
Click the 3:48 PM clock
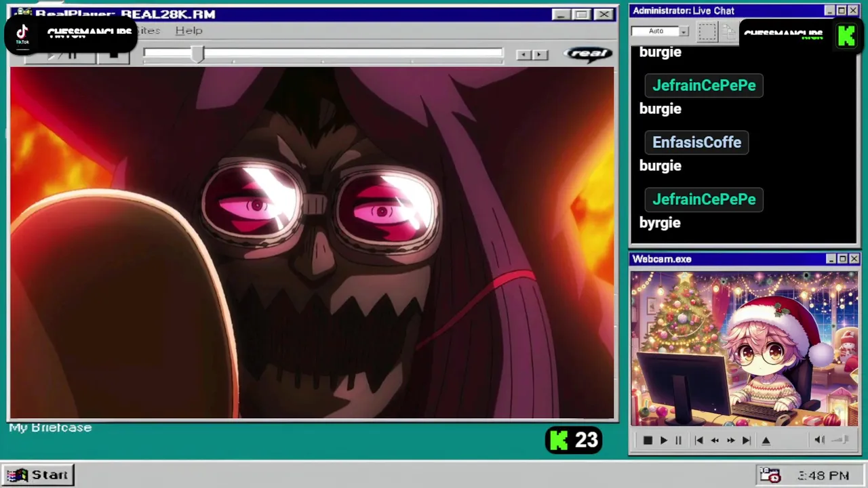coord(823,476)
